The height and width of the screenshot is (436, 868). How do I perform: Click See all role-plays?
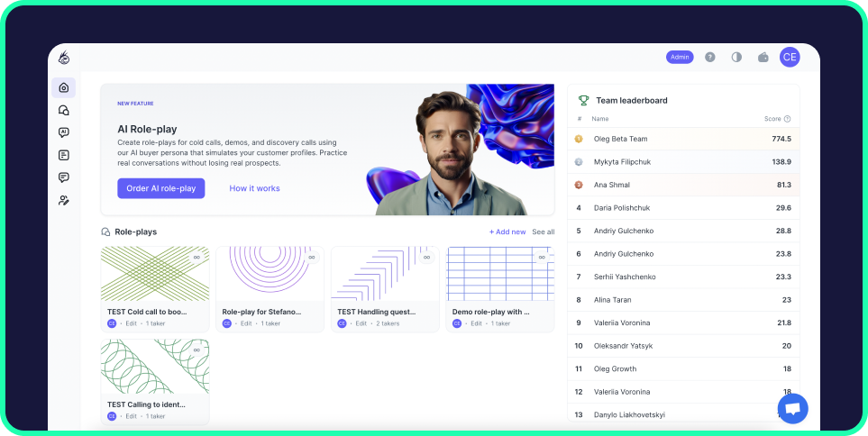(543, 232)
